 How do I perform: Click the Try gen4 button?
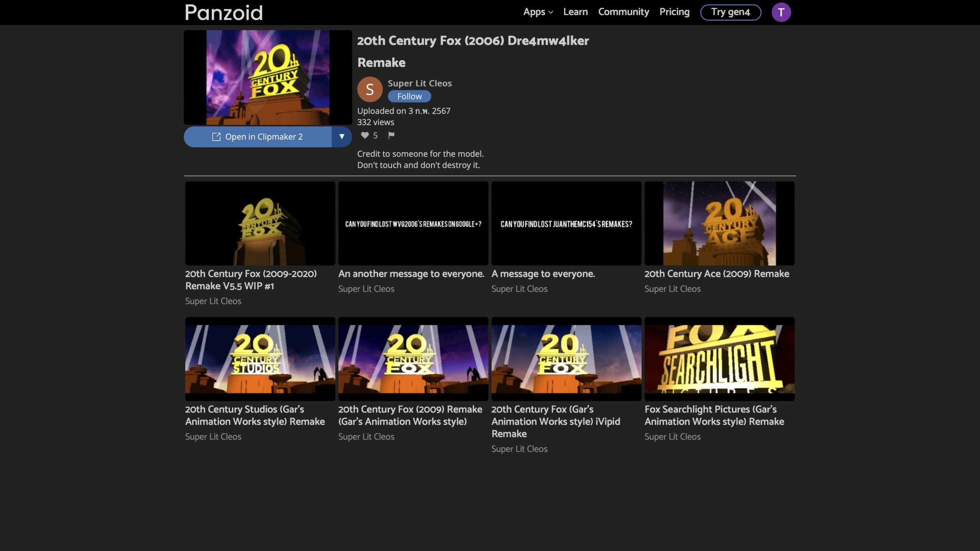[730, 12]
